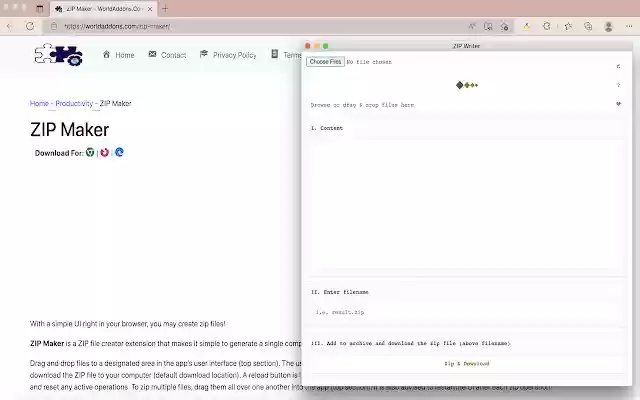The image size is (640, 400).
Task: Select the ZIP Maker - WorldAddons browser tab
Action: 104,9
